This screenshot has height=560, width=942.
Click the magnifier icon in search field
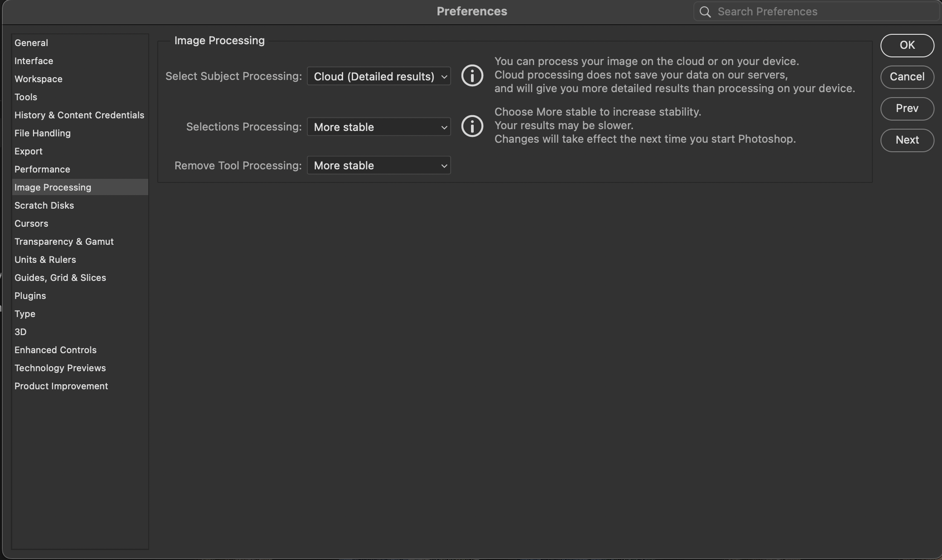point(705,12)
